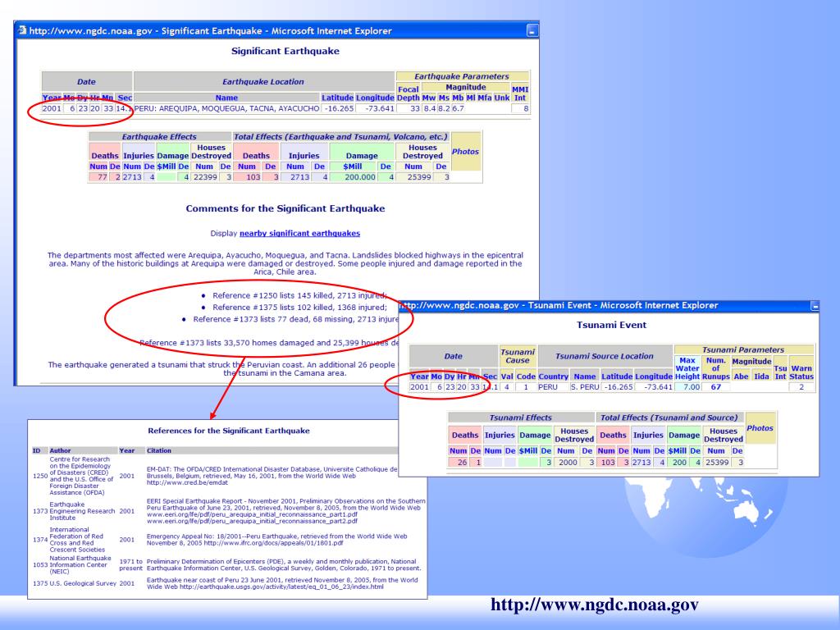Select max water height value 7.00
This screenshot has height=630, width=840.
coord(691,387)
